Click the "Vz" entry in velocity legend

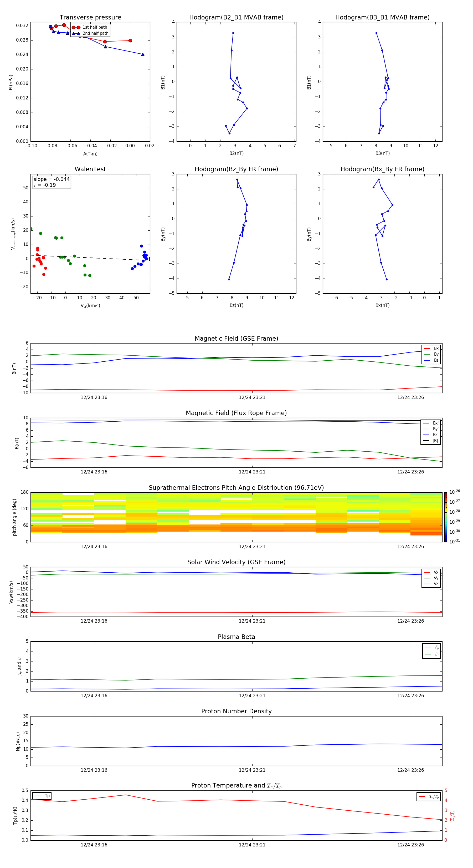[431, 584]
